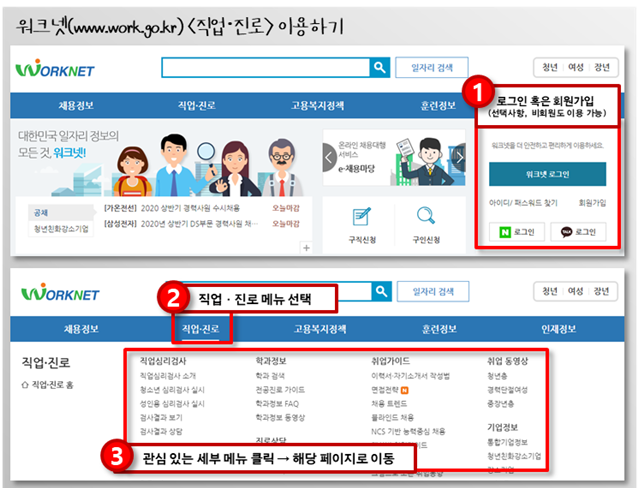This screenshot has height=488, width=638.
Task: Click the WORKNET logo in the upper screenshot
Action: coord(55,68)
